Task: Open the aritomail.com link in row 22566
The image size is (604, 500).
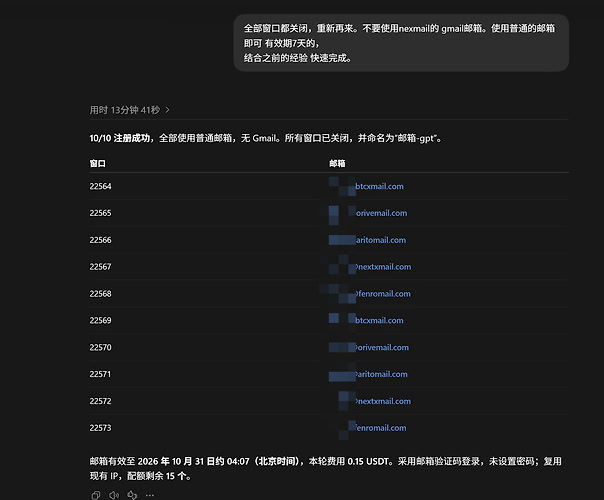Action: [x=381, y=240]
